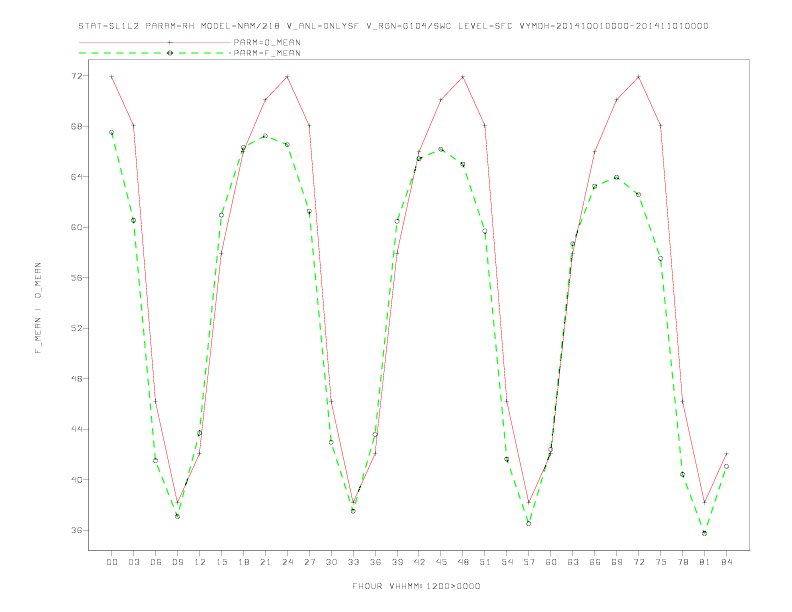Screen dimensions: 792x612
Task: Click x-axis tick label 60
Action: [x=551, y=562]
